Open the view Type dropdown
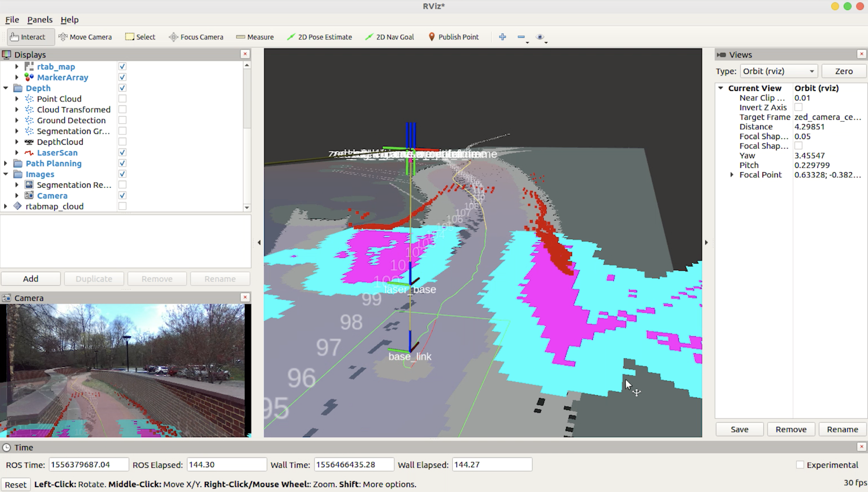Viewport: 868px width, 492px height. tap(778, 71)
